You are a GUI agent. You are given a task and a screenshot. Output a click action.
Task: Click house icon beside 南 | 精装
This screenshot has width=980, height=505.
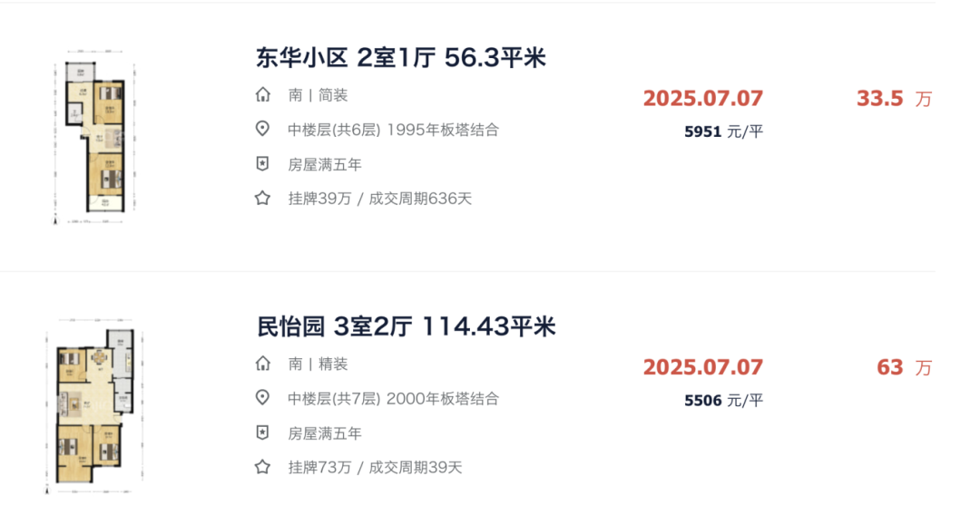pos(263,364)
